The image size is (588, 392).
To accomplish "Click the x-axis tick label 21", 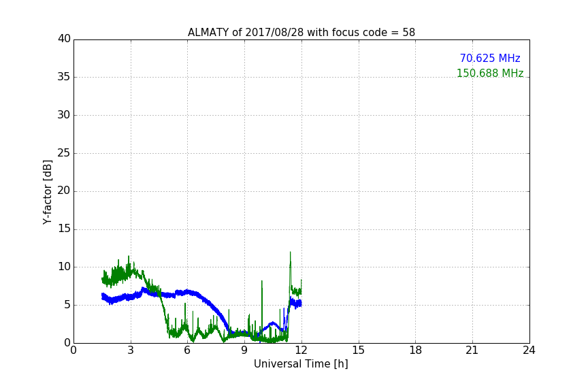I will click(x=472, y=350).
